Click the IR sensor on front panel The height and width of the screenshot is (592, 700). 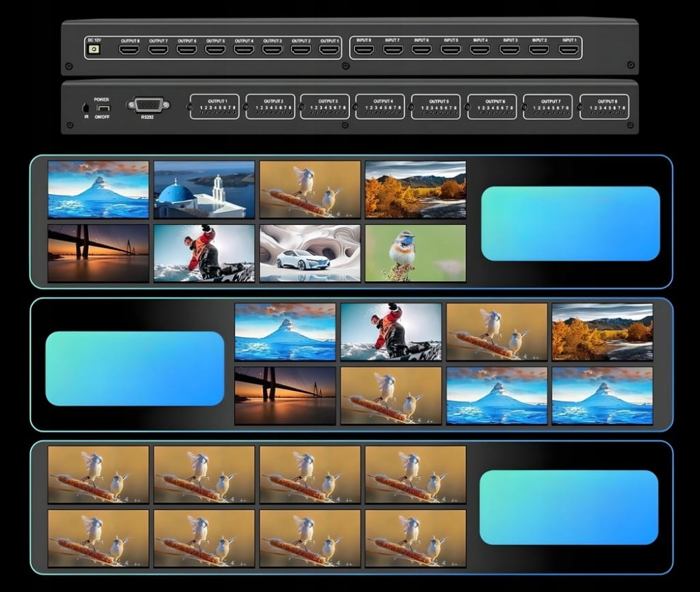point(86,108)
